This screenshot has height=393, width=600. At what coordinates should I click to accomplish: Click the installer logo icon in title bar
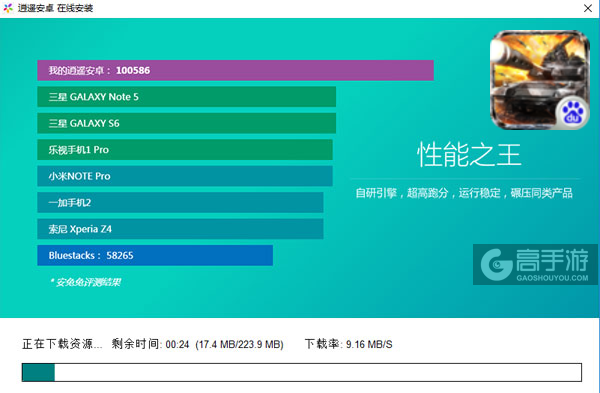[x=8, y=8]
